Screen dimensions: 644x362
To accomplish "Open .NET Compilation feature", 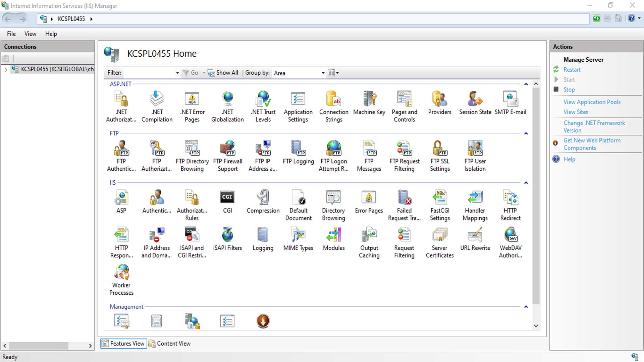I will click(x=157, y=107).
